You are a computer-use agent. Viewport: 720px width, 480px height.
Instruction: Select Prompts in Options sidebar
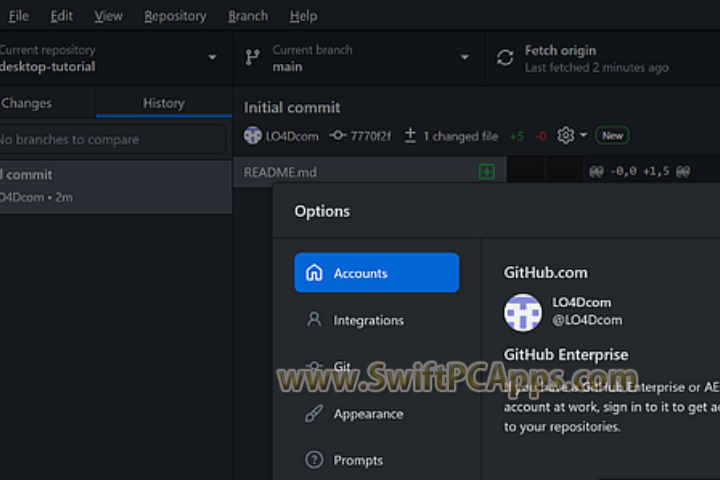[x=377, y=460]
